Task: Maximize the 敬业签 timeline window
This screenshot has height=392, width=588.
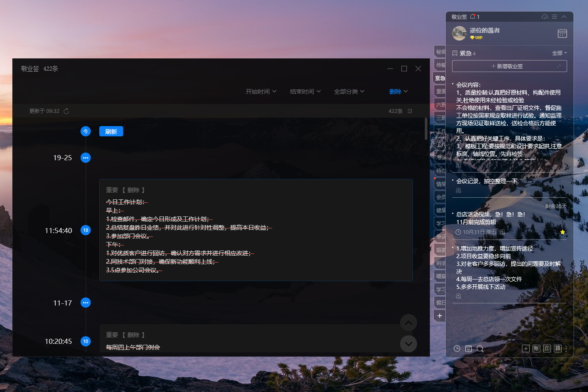Action: [x=404, y=69]
